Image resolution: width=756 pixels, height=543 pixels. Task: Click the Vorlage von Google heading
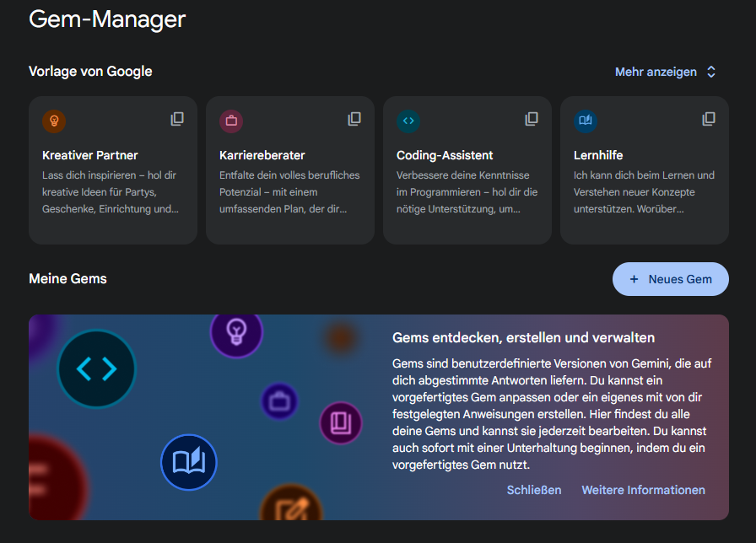[90, 72]
